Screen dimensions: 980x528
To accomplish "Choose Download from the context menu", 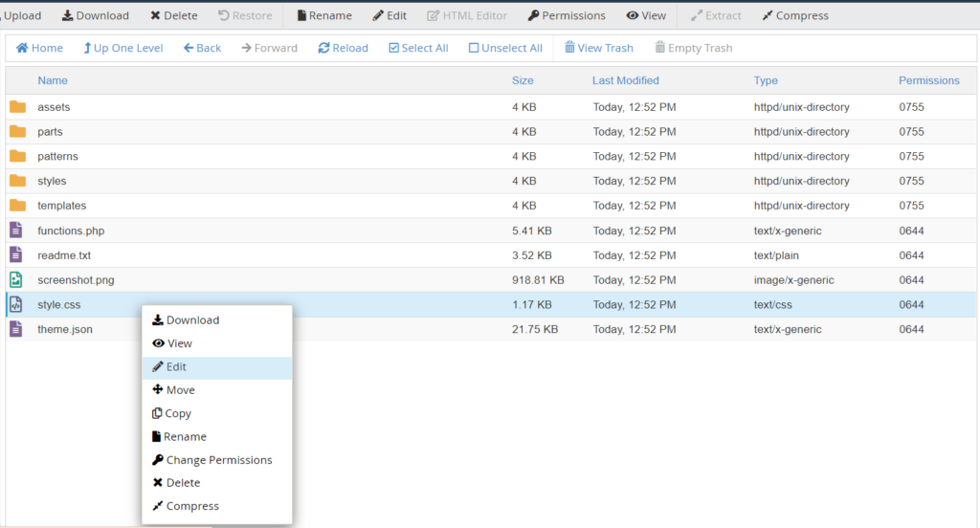I will [217, 319].
